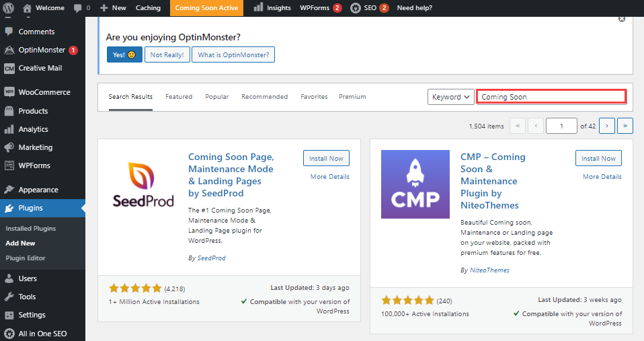Click the WordPress logo in admin bar
644x341 pixels.
(8, 8)
